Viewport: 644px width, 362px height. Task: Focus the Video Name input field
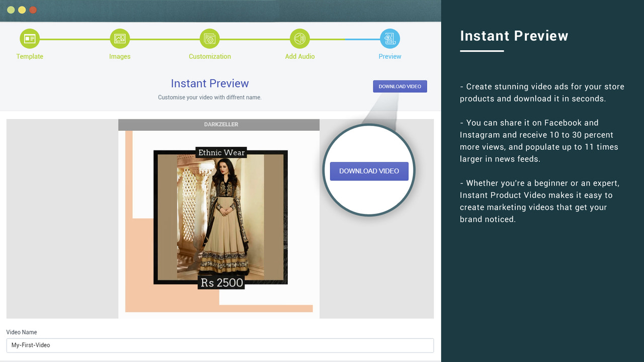coord(220,345)
